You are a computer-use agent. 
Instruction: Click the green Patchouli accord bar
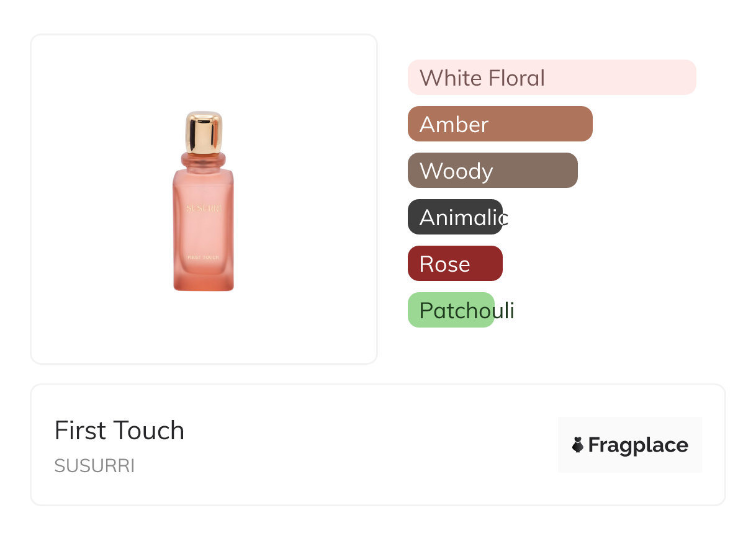pos(451,310)
